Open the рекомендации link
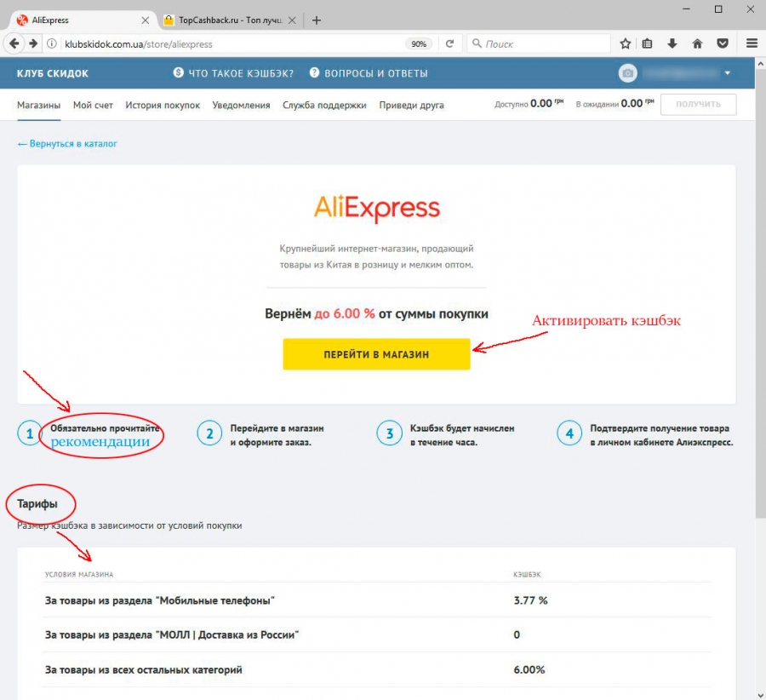766x700 pixels. point(100,441)
